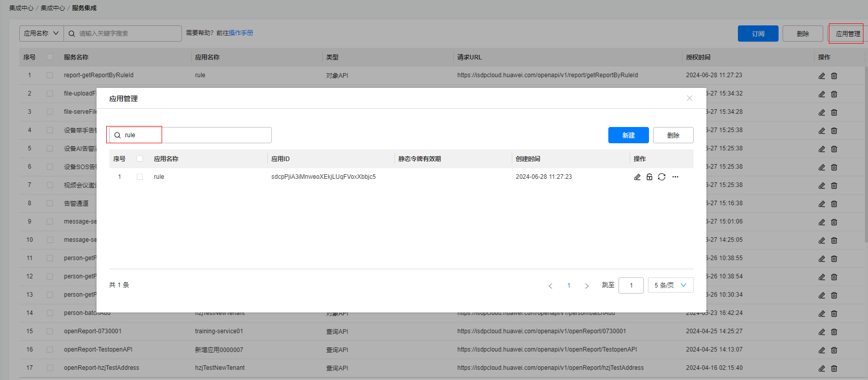
Task: Open the 前往操作手册 help link
Action: tap(235, 33)
